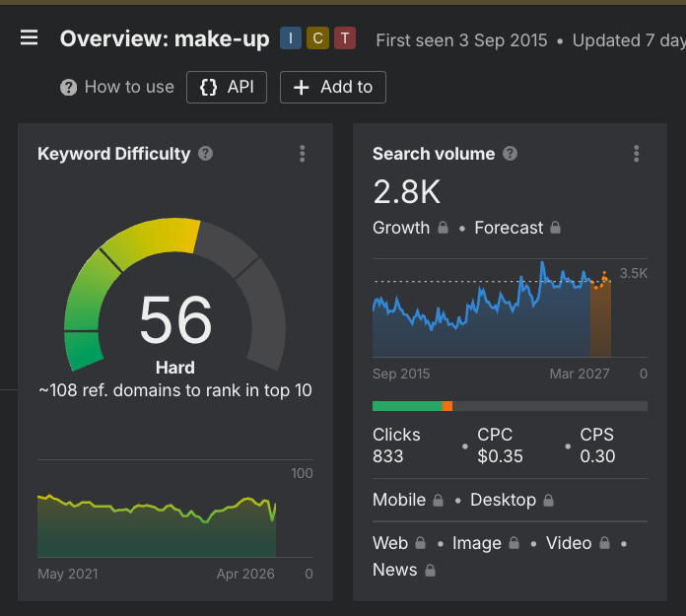Click the Sep 2015 axis label
Viewport: 686px width, 616px height.
(401, 374)
